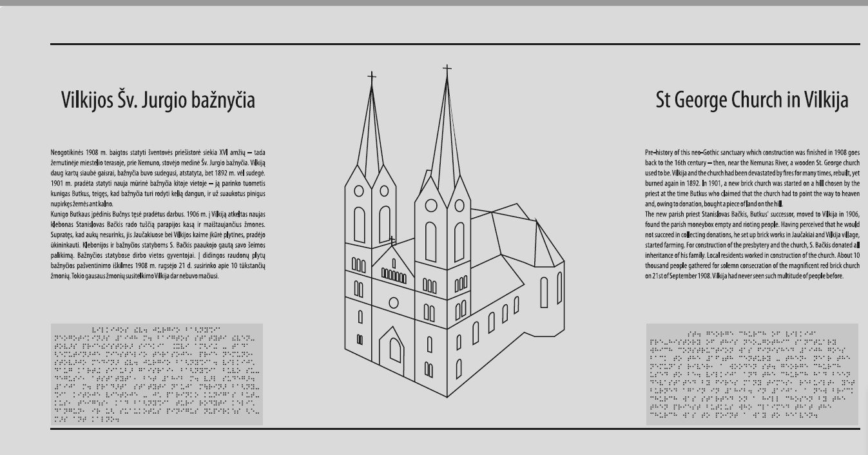Click the cross atop the taller right tower
This screenshot has height=455, width=868.
[447, 68]
